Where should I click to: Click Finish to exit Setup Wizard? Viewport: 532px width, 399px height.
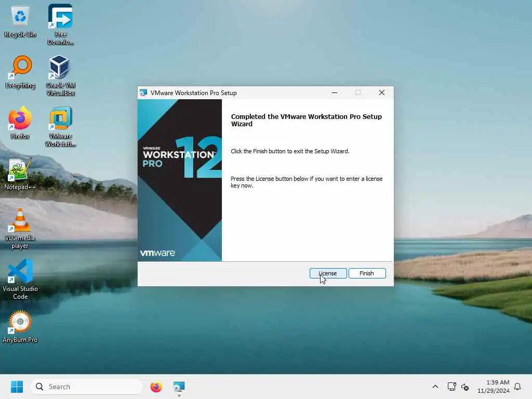[367, 273]
